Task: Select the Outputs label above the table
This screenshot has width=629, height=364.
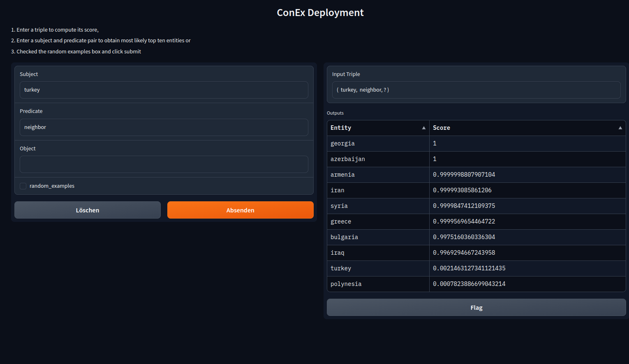Action: click(335, 113)
